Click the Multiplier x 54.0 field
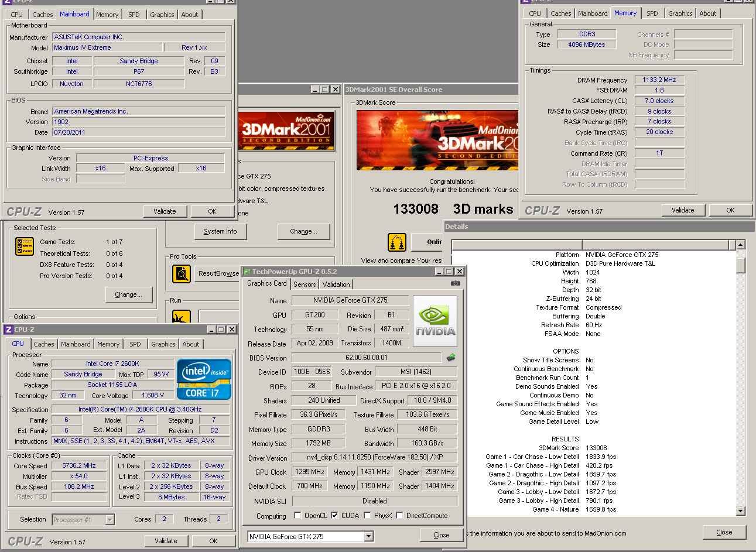 79,476
